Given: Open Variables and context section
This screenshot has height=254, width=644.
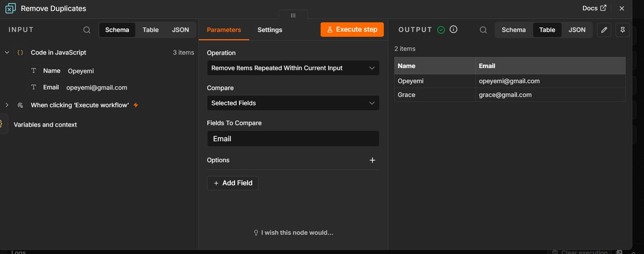Looking at the screenshot, I should (45, 125).
